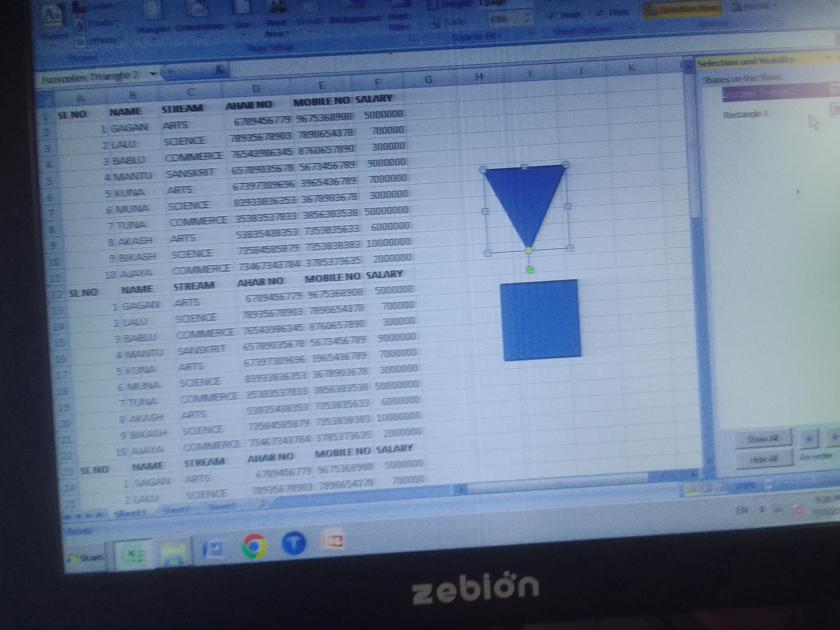
Task: Click the re-order move up arrow button
Action: [809, 439]
